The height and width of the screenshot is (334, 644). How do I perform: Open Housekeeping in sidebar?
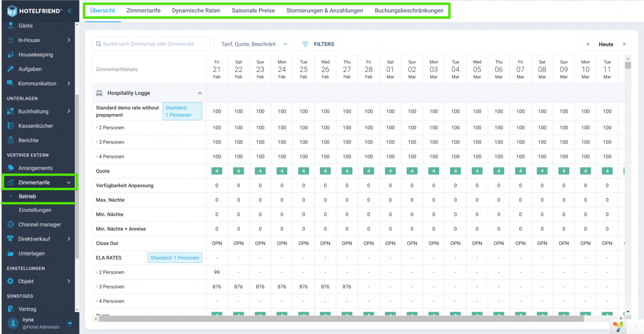click(x=36, y=55)
